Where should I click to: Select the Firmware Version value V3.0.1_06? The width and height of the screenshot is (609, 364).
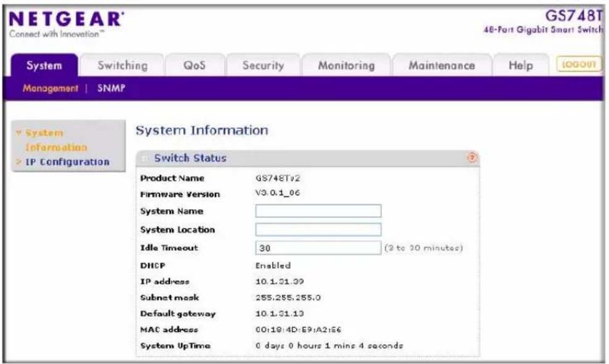click(278, 192)
